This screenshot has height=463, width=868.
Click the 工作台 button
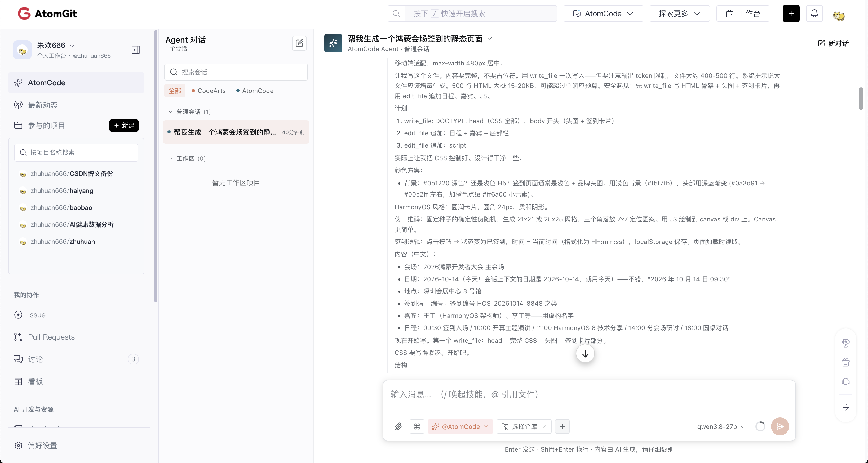click(743, 14)
